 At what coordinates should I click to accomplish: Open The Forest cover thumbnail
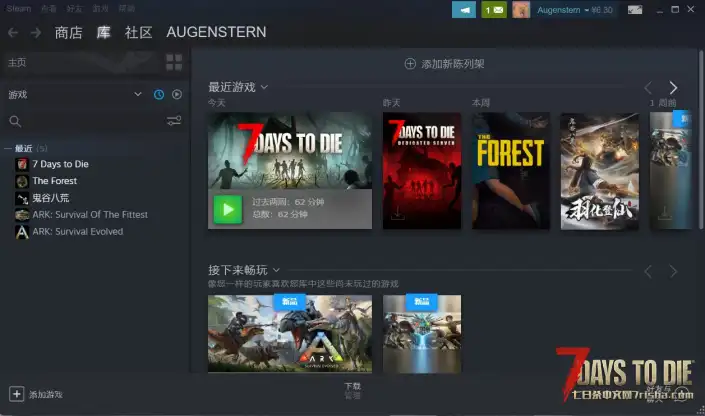click(x=511, y=171)
